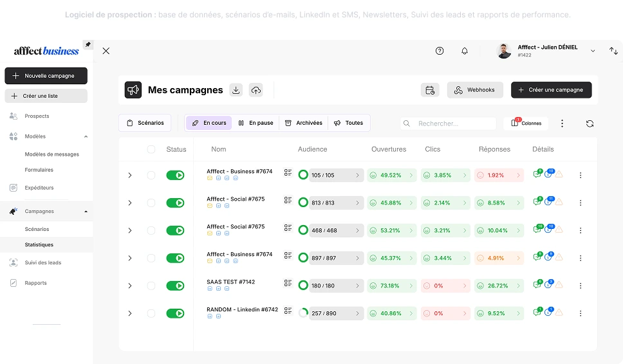Open steps list icon for Business #7674 105/105
This screenshot has width=623, height=364.
[288, 172]
